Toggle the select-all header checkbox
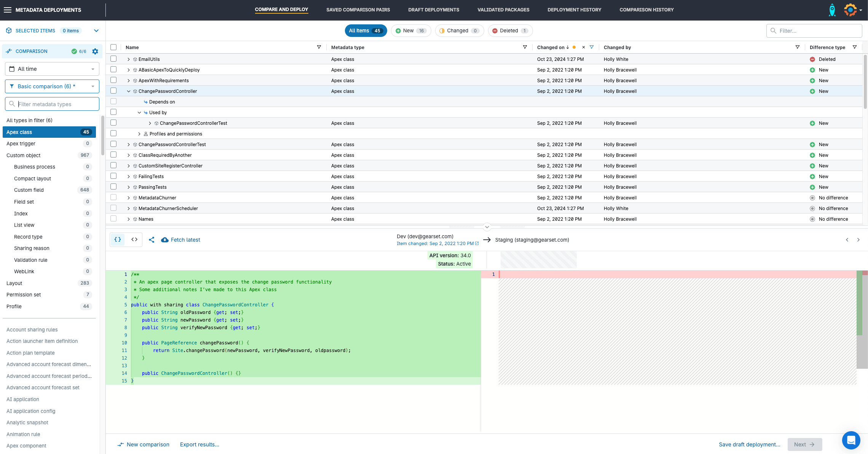Screen dimensions: 868x454 click(x=113, y=47)
